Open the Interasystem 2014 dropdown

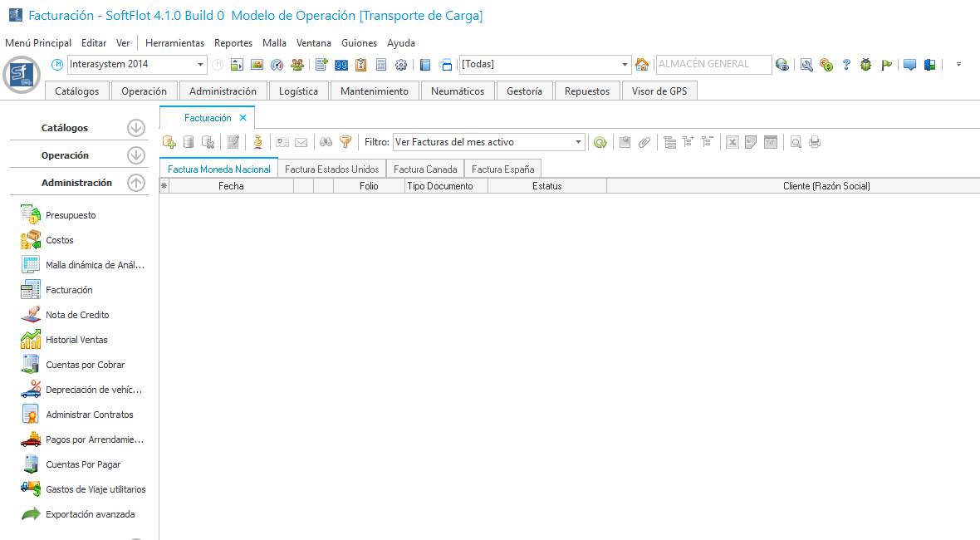(201, 64)
